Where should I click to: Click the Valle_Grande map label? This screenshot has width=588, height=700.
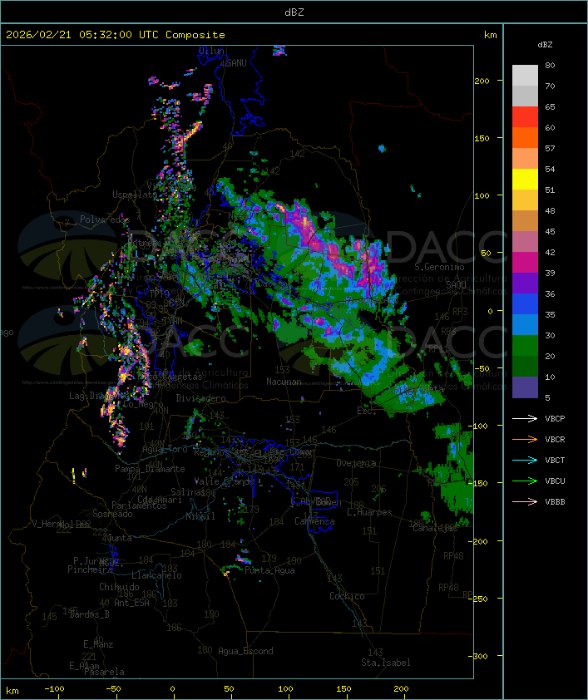pyautogui.click(x=224, y=481)
